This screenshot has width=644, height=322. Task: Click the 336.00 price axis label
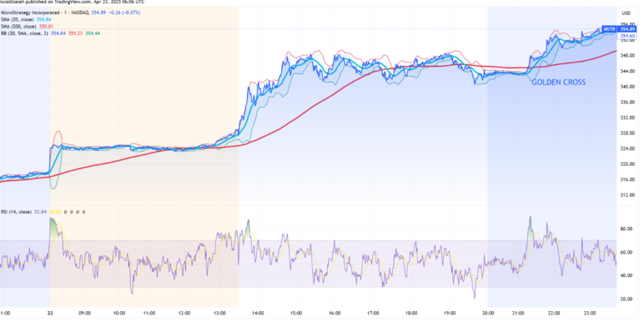(627, 103)
